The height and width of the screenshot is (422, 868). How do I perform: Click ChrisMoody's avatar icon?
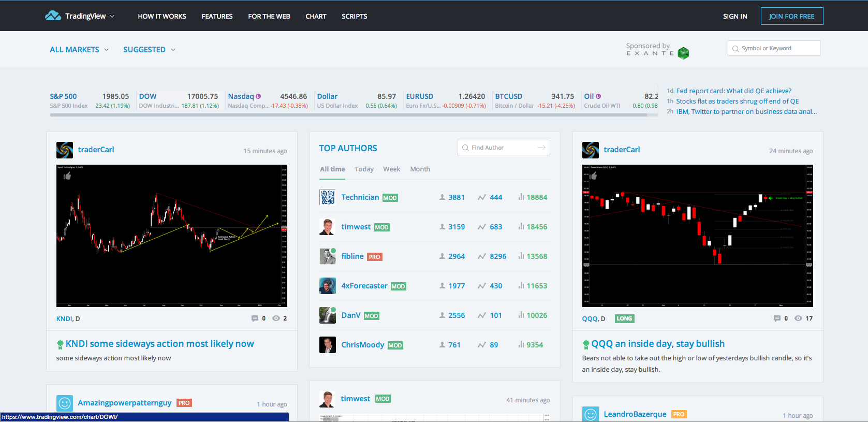click(x=328, y=345)
